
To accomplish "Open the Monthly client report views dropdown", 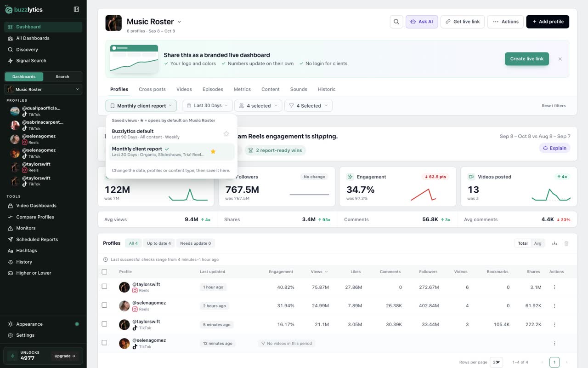I will click(141, 106).
